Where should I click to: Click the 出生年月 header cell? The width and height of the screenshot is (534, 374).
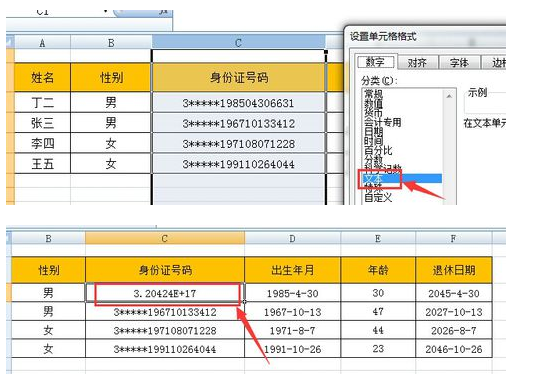pos(293,270)
